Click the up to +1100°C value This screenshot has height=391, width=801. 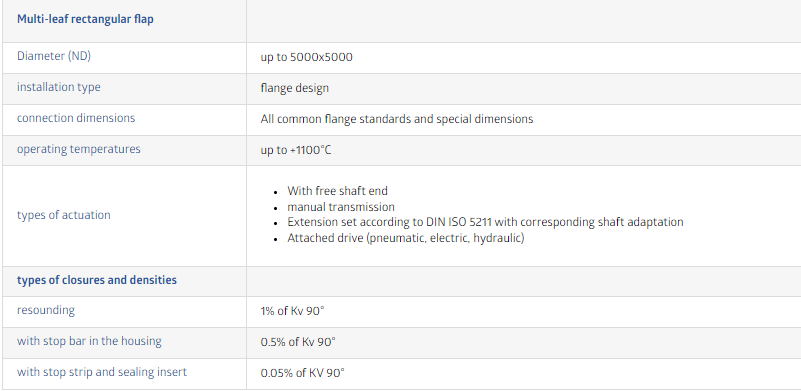pos(296,151)
